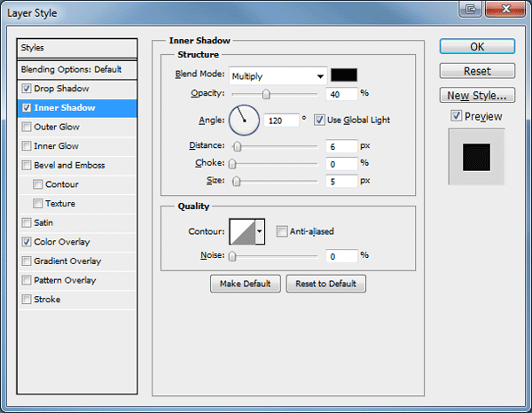Select the Bevel and Emboss row
The width and height of the screenshot is (532, 413).
(x=77, y=165)
